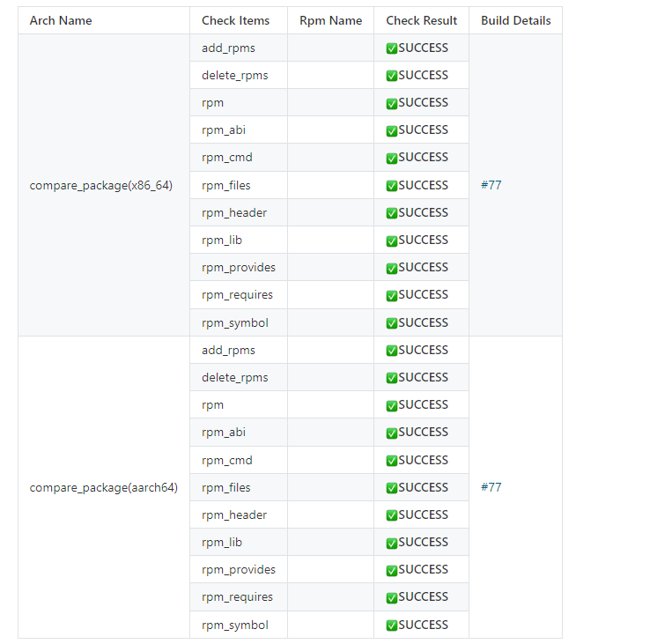Click the Check Items column header
Viewport: 650px width, 644px height.
(x=235, y=20)
